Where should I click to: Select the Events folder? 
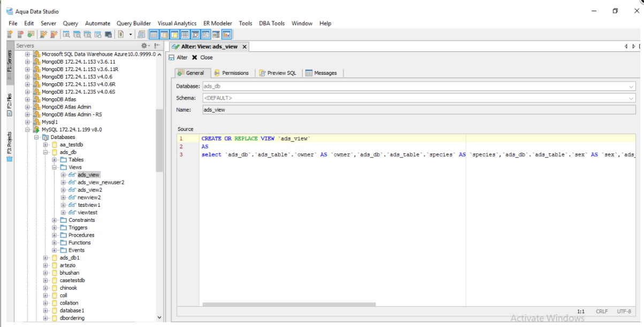[76, 250]
